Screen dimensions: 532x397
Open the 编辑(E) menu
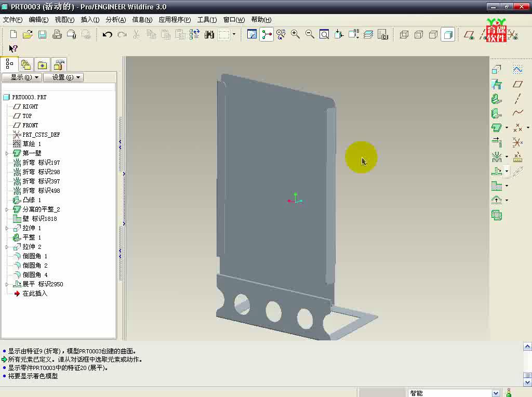tap(38, 20)
